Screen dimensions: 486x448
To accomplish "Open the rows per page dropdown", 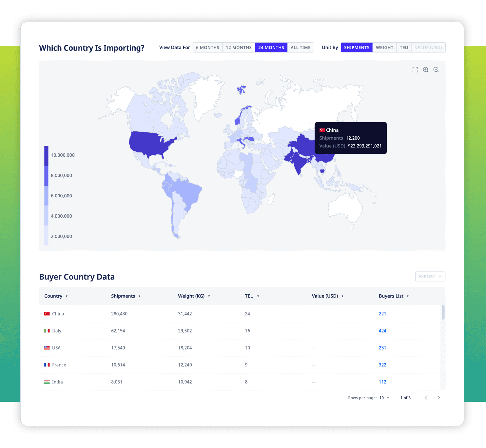I will (384, 398).
